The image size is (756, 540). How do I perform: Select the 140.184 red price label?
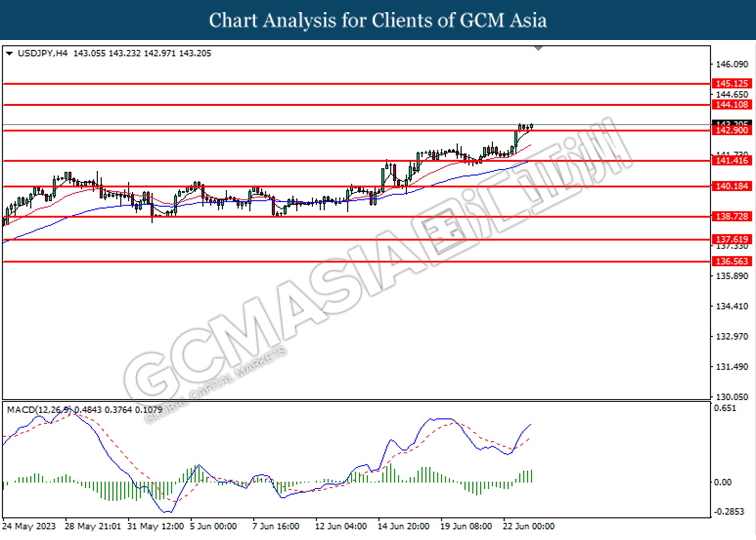click(732, 186)
